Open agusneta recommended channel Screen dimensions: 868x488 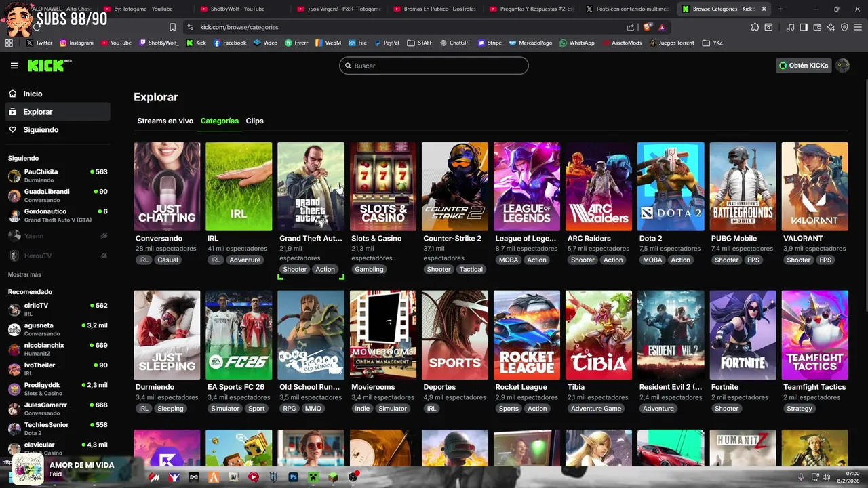click(58, 329)
